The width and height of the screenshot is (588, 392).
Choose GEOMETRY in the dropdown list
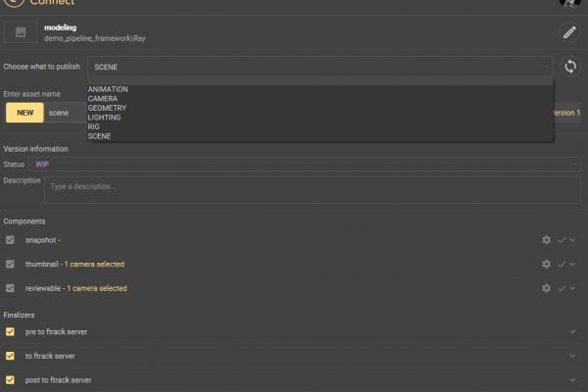[x=107, y=108]
